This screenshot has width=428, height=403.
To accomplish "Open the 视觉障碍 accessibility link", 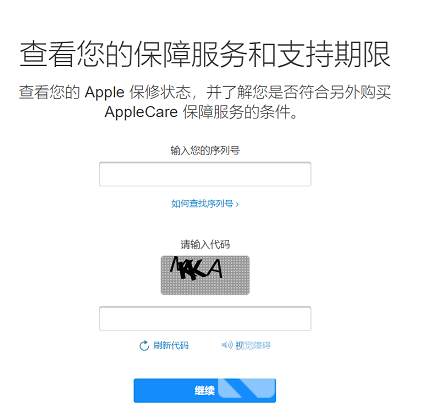I will (x=253, y=345).
